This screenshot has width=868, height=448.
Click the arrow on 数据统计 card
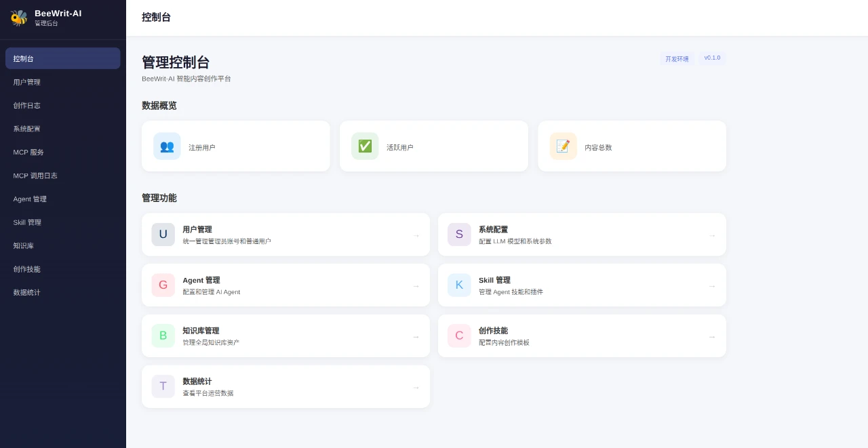[416, 388]
